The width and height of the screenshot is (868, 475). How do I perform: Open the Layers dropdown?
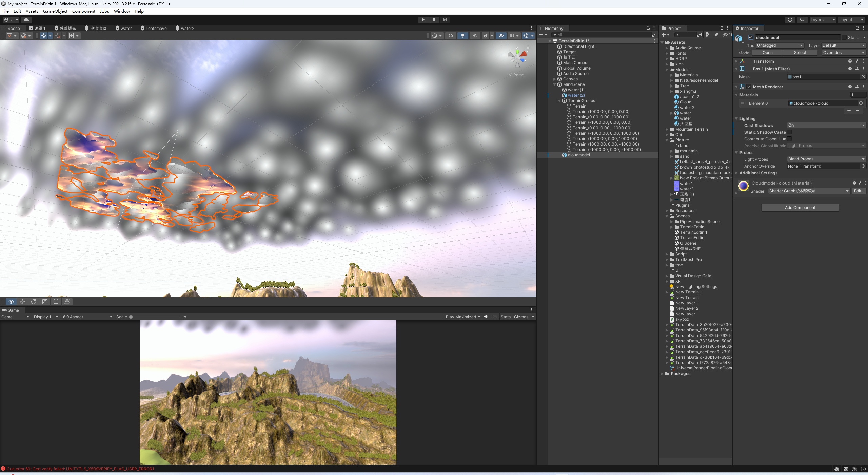822,20
